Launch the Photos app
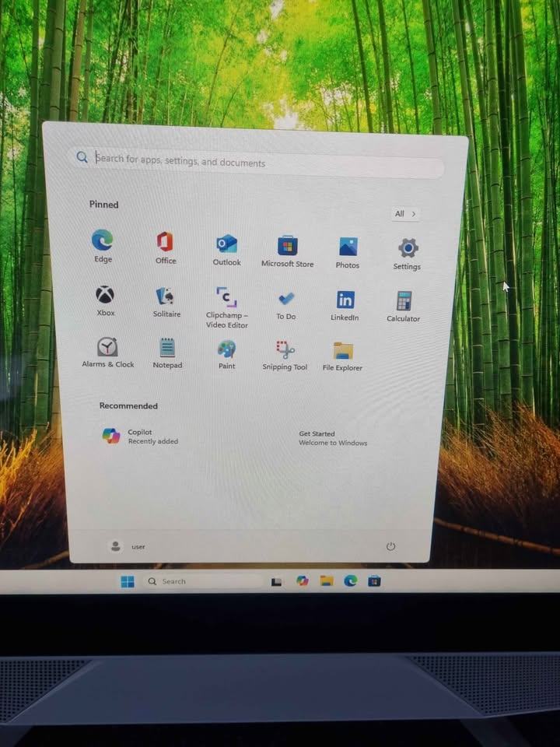This screenshot has height=747, width=560. point(348,253)
